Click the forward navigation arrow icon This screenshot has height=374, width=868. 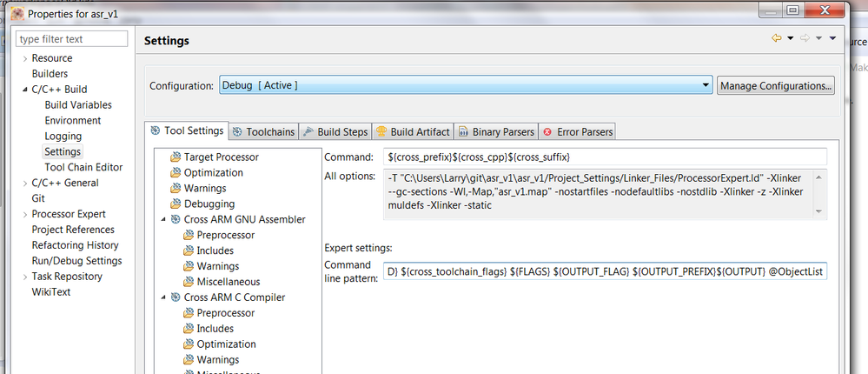coord(805,38)
